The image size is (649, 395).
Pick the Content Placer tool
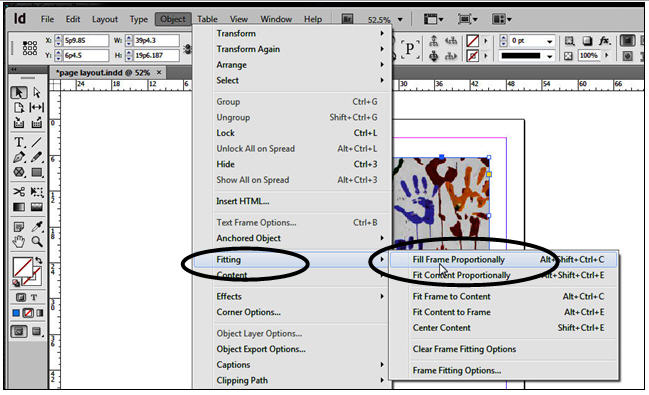click(37, 123)
